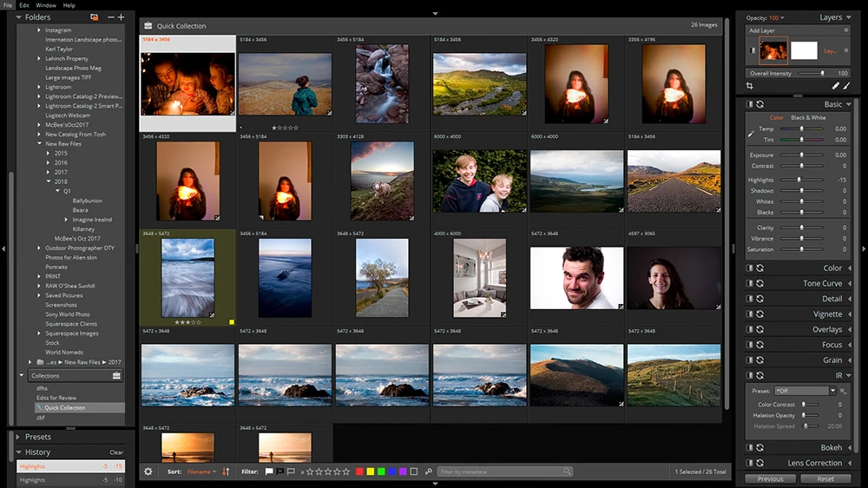Reset the Vignette panel icon

[x=760, y=314]
